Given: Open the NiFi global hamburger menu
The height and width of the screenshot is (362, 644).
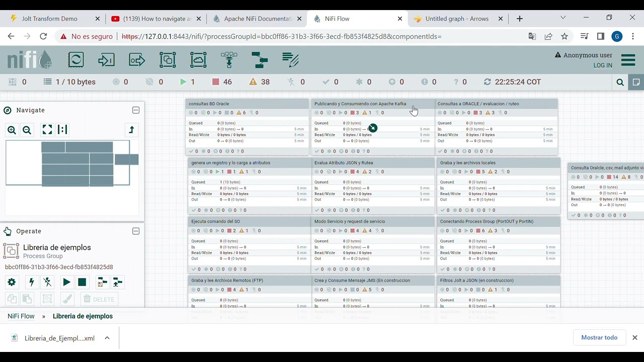Looking at the screenshot, I should (x=628, y=60).
